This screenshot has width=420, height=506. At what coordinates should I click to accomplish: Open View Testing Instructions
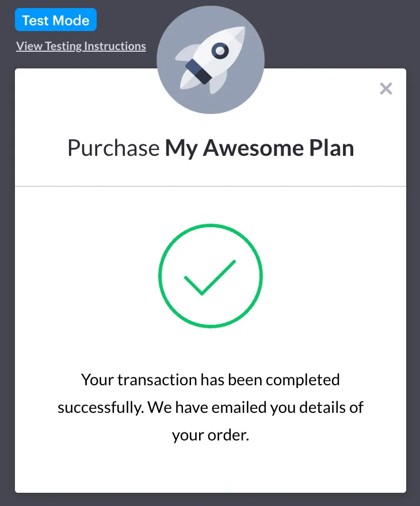click(x=81, y=45)
